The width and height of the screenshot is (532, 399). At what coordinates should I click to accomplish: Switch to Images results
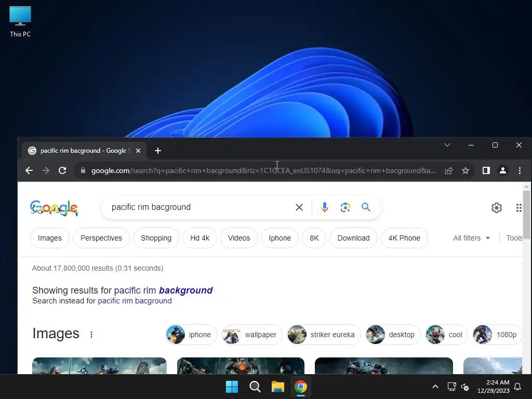50,238
